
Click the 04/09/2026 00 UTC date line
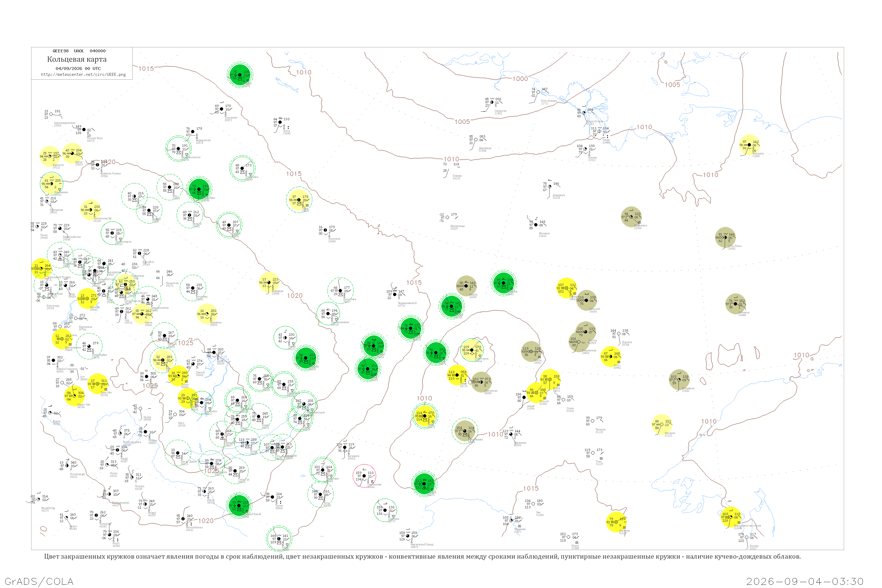tap(78, 69)
